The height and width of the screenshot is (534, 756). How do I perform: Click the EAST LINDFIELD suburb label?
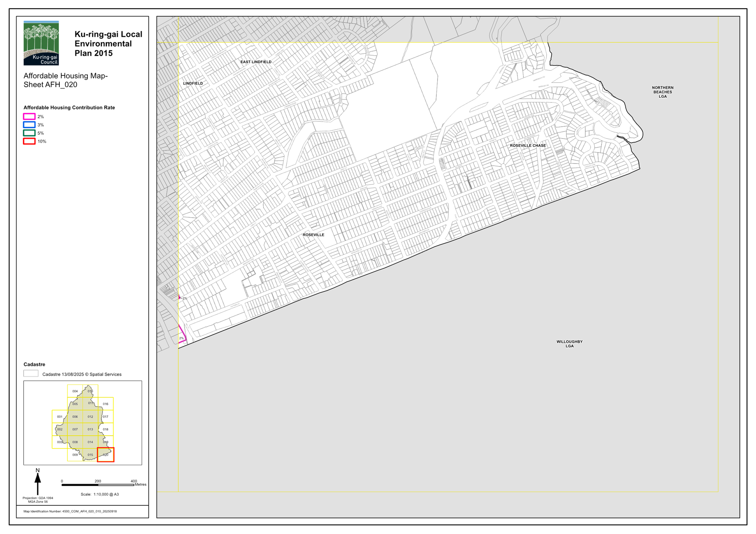tap(256, 62)
